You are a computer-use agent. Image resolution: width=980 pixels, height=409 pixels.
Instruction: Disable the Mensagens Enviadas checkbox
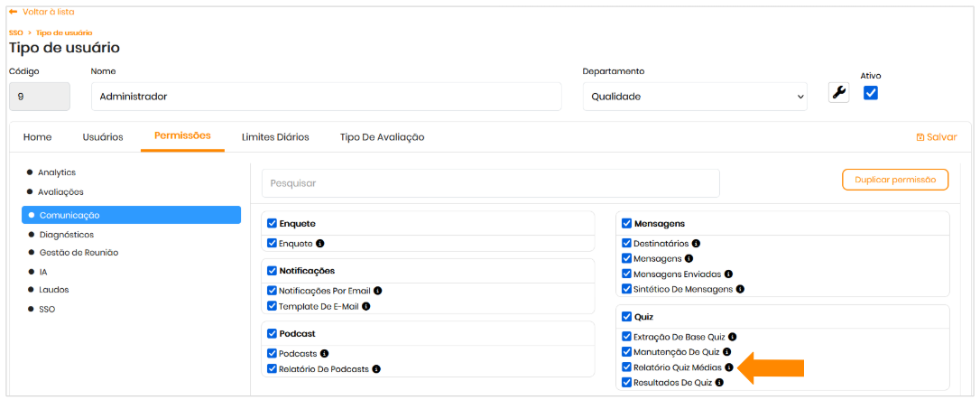tap(627, 274)
